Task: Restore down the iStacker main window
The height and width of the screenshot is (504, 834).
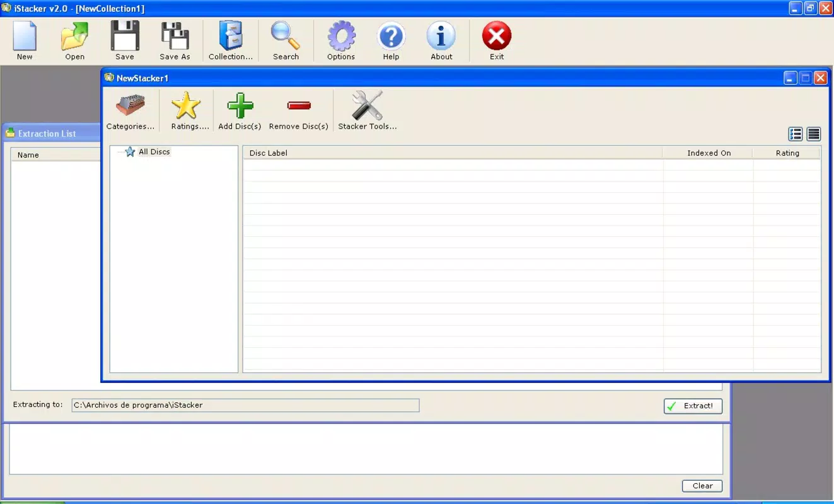Action: (x=811, y=8)
